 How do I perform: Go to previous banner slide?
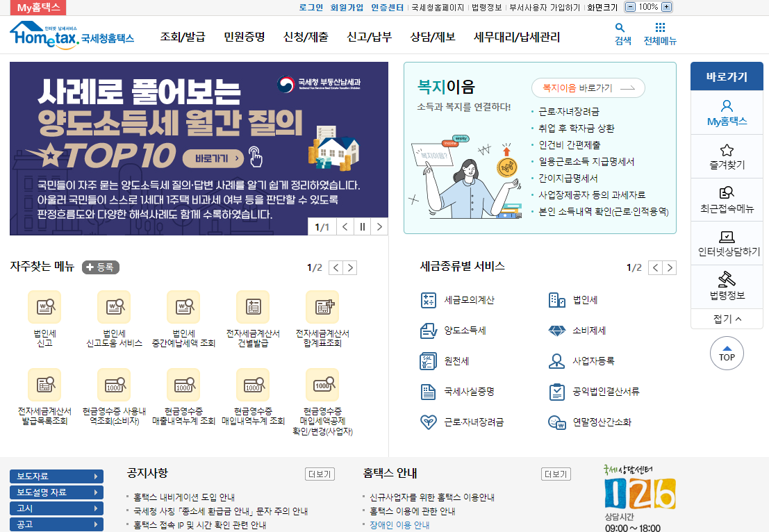pyautogui.click(x=345, y=226)
